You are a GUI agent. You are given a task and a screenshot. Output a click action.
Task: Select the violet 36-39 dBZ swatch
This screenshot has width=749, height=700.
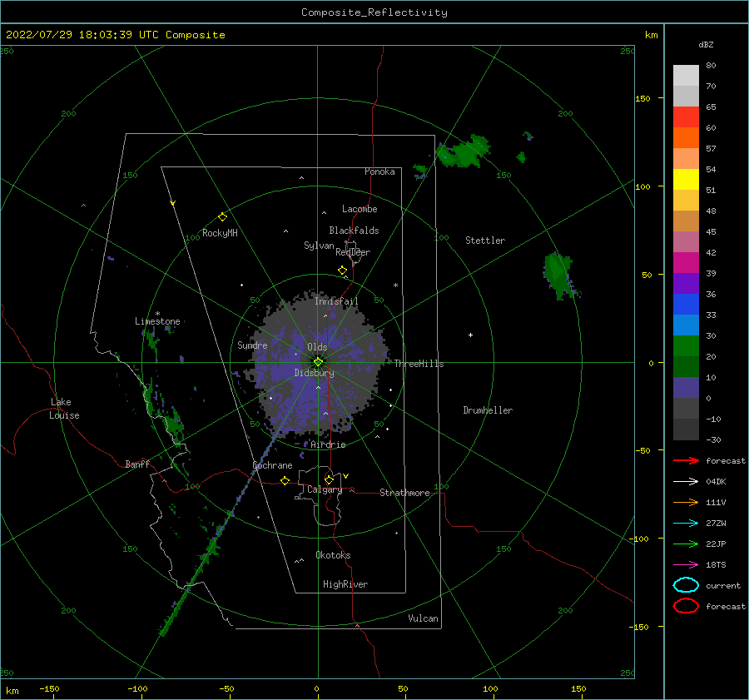coord(686,283)
